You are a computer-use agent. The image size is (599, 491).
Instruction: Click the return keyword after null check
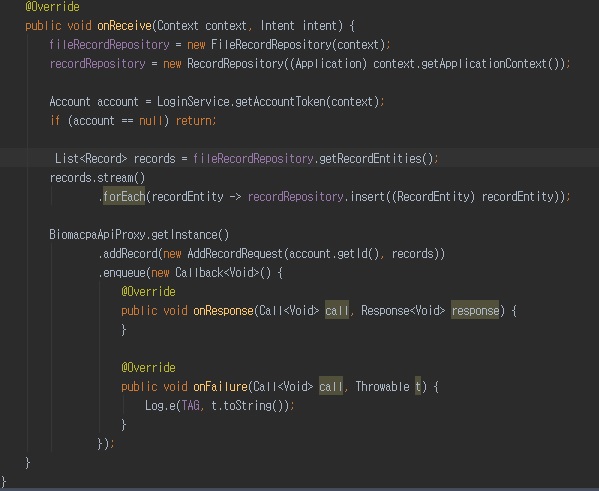(196, 121)
